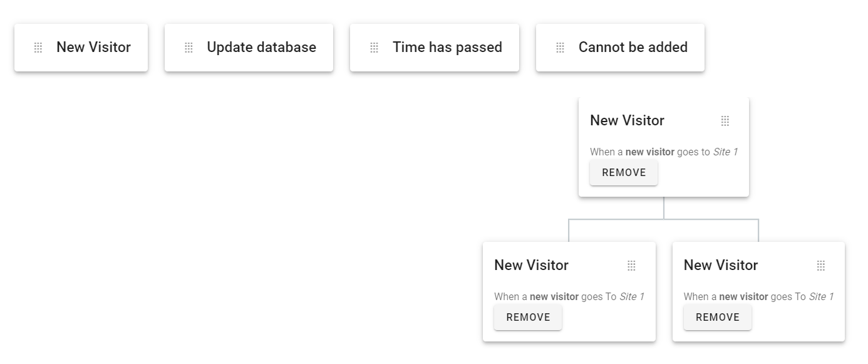
Task: Click the root node's Site 1 description text
Action: tap(725, 152)
